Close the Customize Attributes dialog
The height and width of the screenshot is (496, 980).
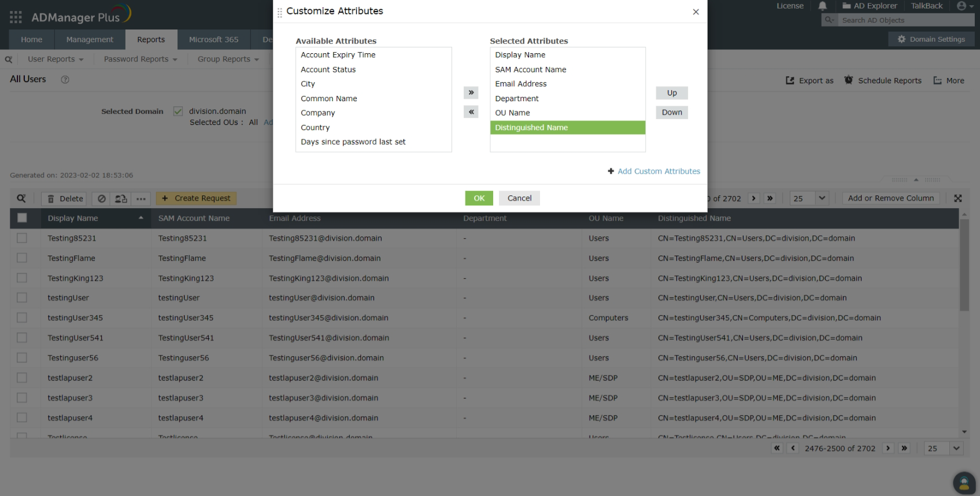click(696, 12)
